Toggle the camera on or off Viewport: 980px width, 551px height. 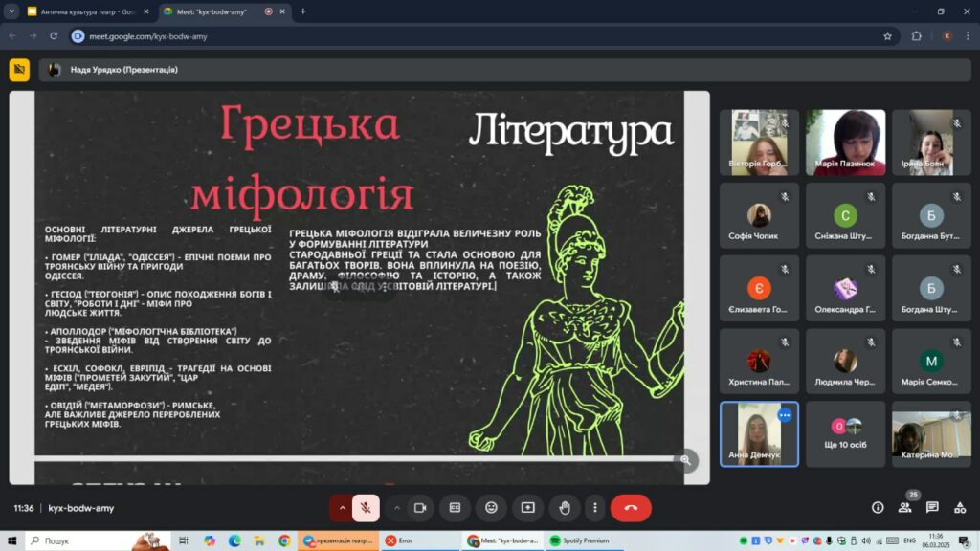coord(419,508)
